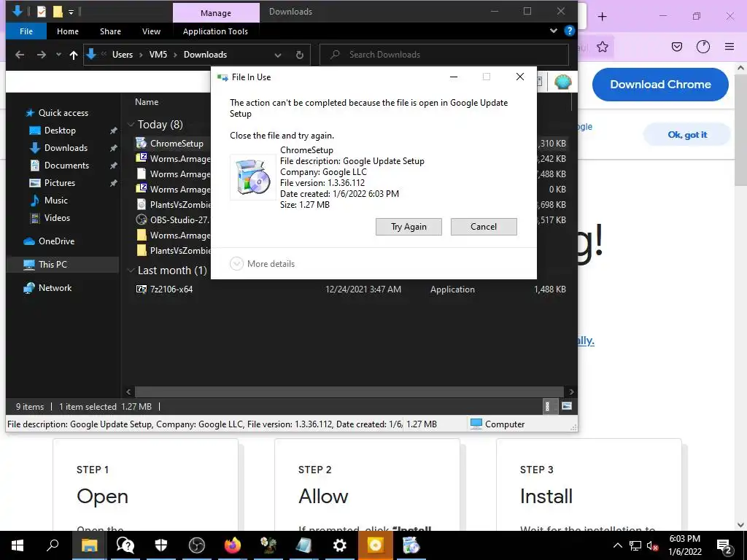Open Windows Security shield on taskbar

[x=161, y=545]
